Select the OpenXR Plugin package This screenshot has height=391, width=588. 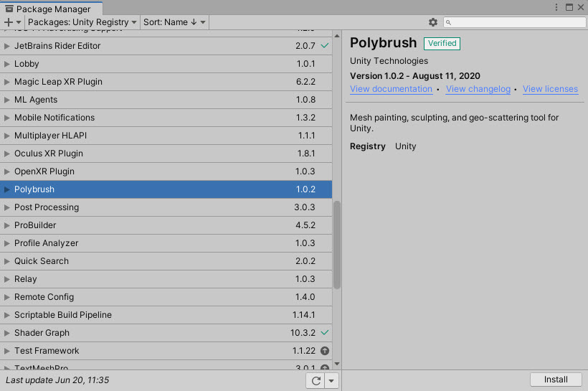point(166,171)
